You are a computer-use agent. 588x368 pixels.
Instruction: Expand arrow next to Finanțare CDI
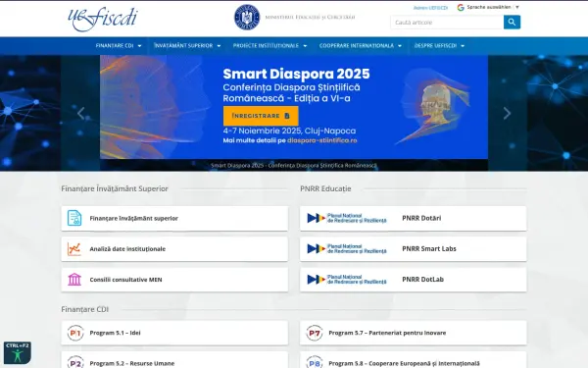139,46
